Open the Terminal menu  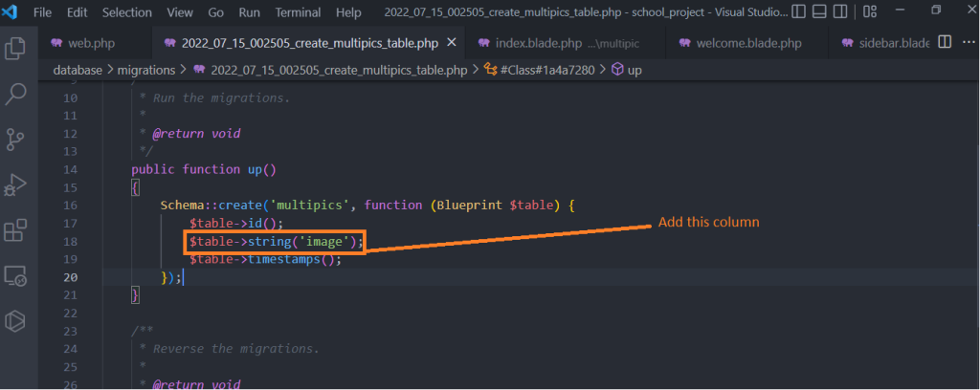coord(298,12)
